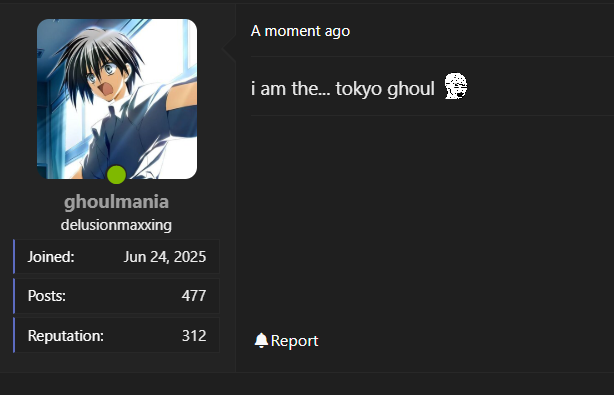Viewport: 614px width, 395px height.
Task: Select the "i am the... tokyo ghoul" text
Action: 343,88
